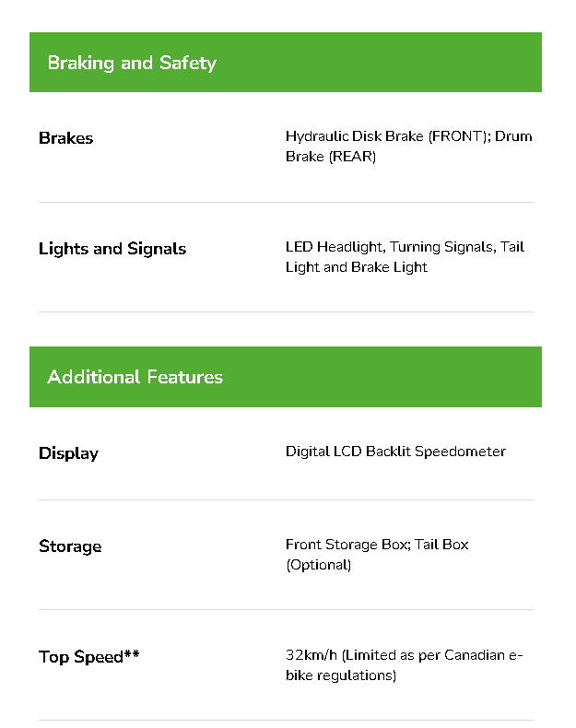
Task: Select the Brakes row label
Action: point(65,138)
